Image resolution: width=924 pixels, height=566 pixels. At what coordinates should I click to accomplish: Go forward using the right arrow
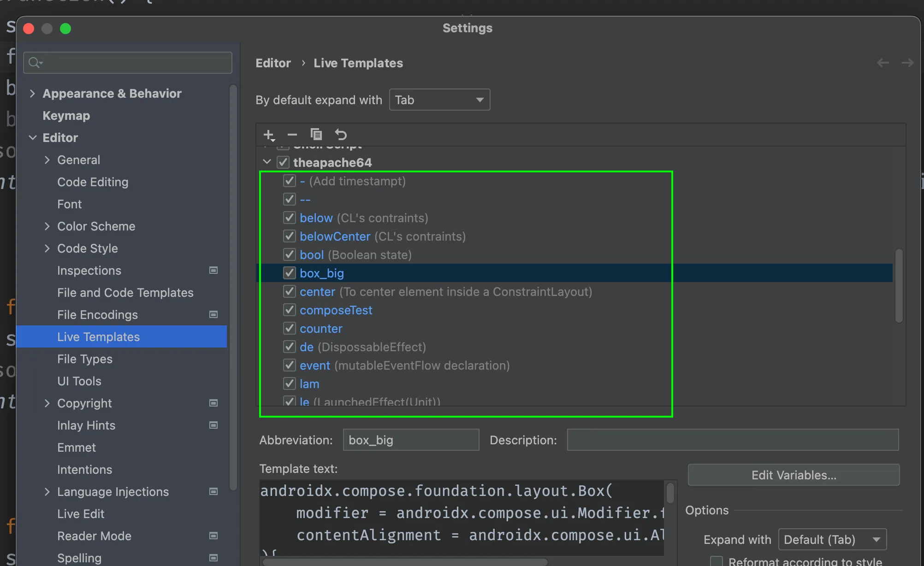907,63
